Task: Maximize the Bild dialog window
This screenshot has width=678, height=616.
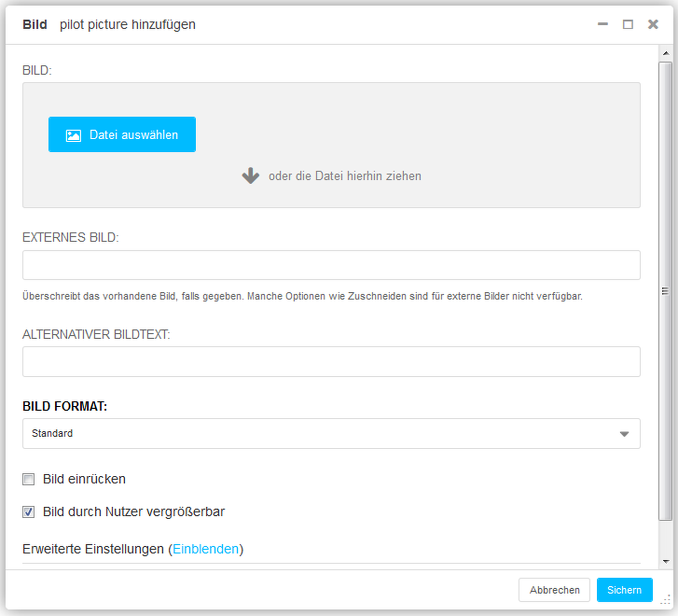Action: point(628,24)
